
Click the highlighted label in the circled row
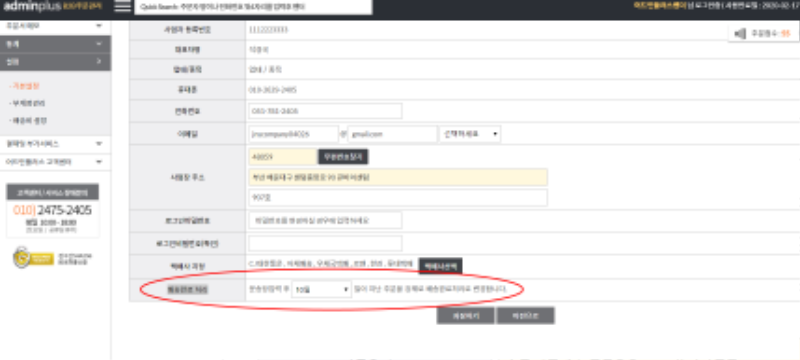[x=187, y=289]
